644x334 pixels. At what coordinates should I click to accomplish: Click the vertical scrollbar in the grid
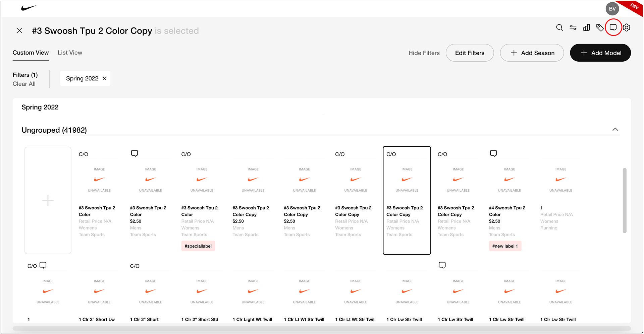click(624, 200)
